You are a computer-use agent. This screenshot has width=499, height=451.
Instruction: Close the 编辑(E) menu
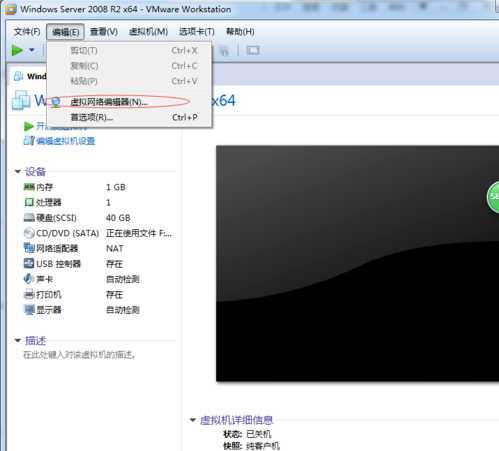tap(65, 32)
